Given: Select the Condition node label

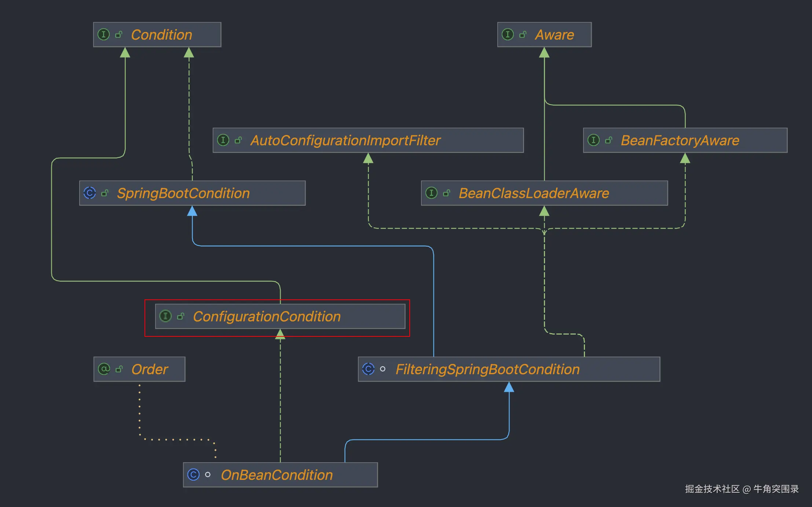Looking at the screenshot, I should [x=161, y=35].
